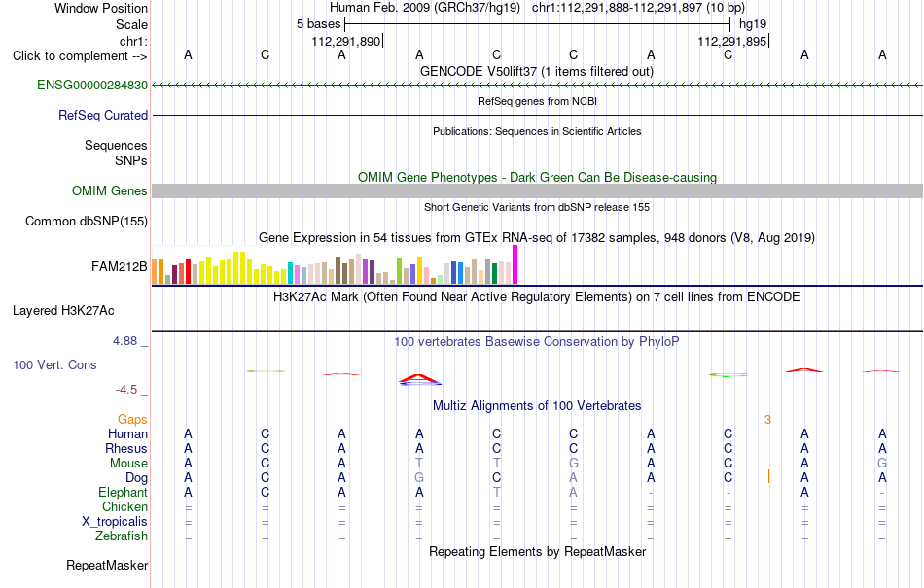This screenshot has height=588, width=924.
Task: Open the RefSeq Curated track label
Action: click(x=103, y=115)
